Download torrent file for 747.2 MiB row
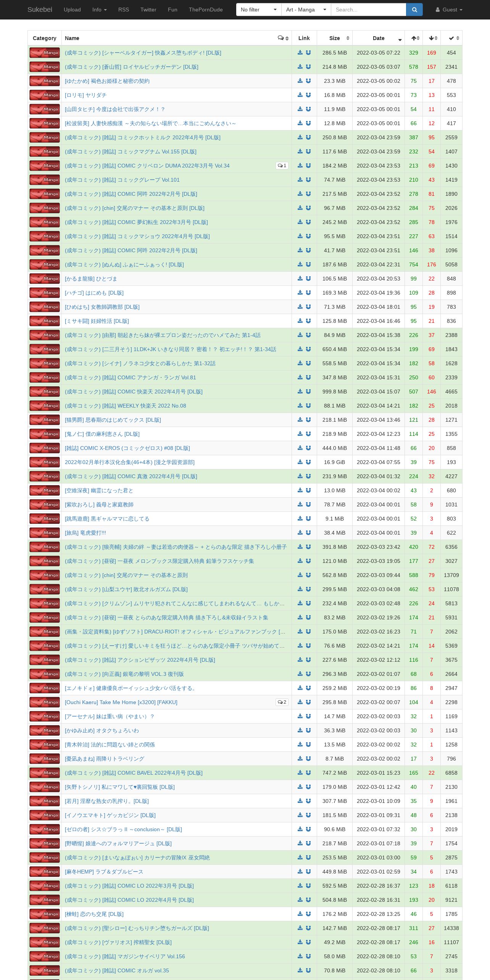The height and width of the screenshot is (980, 490). (300, 773)
